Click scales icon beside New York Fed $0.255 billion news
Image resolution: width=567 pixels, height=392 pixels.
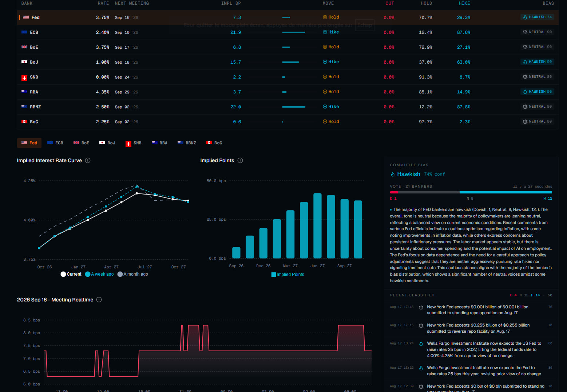point(421,325)
